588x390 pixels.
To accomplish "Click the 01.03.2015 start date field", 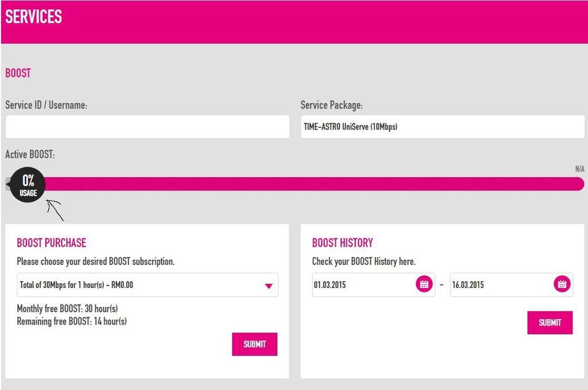I will tap(362, 285).
